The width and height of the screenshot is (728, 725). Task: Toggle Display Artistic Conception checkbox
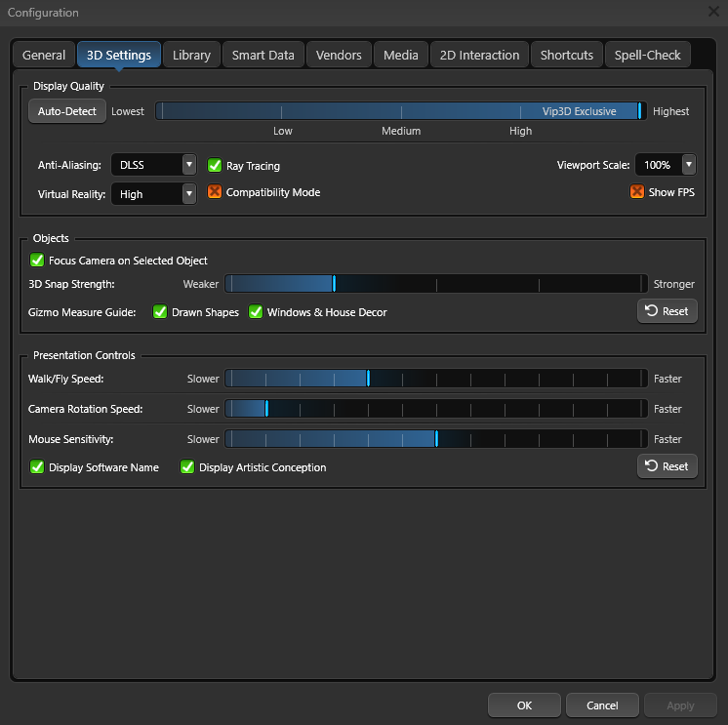[x=187, y=467]
